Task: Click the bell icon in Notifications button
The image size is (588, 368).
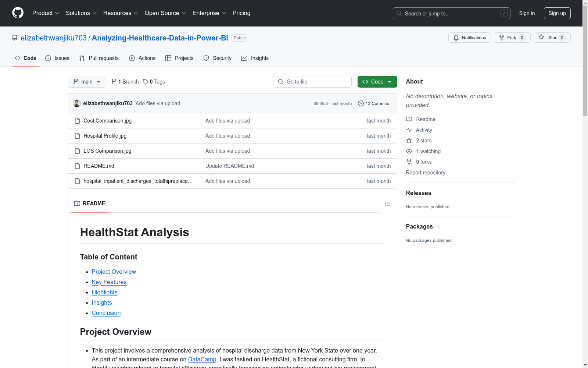Action: pos(456,38)
